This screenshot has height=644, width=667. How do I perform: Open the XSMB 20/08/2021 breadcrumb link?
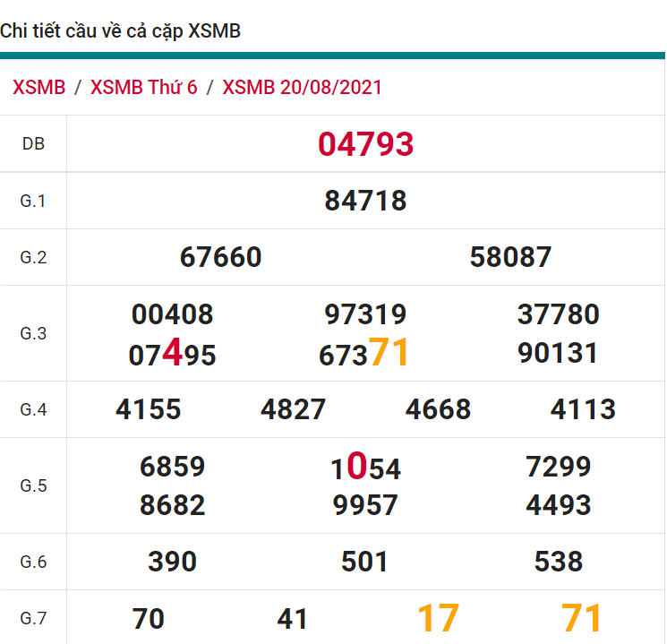click(x=303, y=88)
